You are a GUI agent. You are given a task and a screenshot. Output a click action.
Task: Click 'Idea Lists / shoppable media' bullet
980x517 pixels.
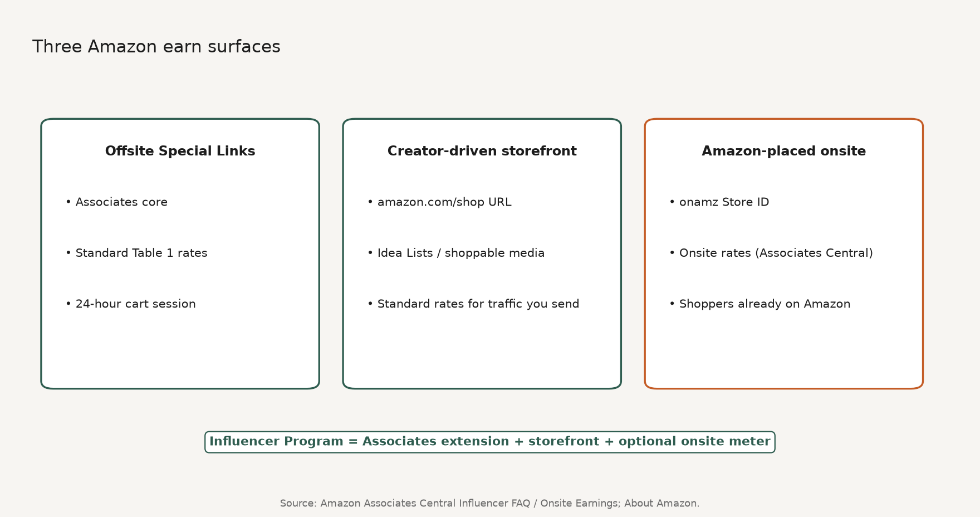[x=456, y=253]
